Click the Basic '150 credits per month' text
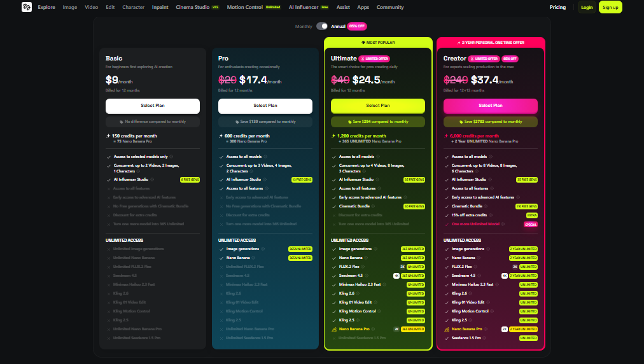 [x=134, y=136]
